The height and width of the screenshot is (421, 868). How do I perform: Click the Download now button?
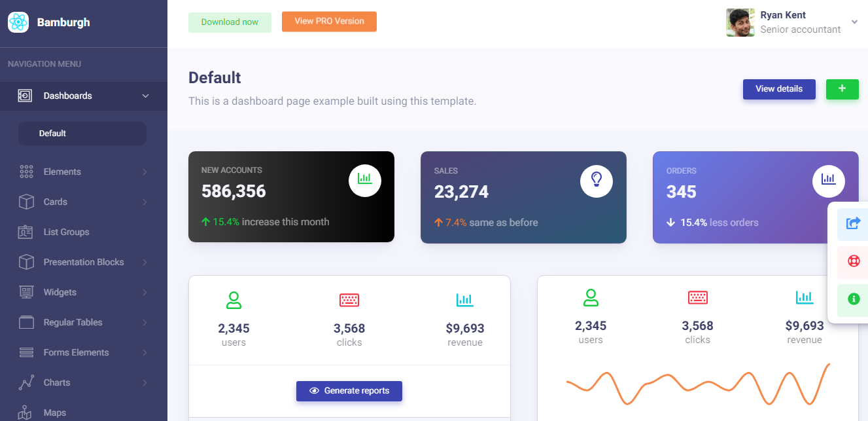(230, 22)
